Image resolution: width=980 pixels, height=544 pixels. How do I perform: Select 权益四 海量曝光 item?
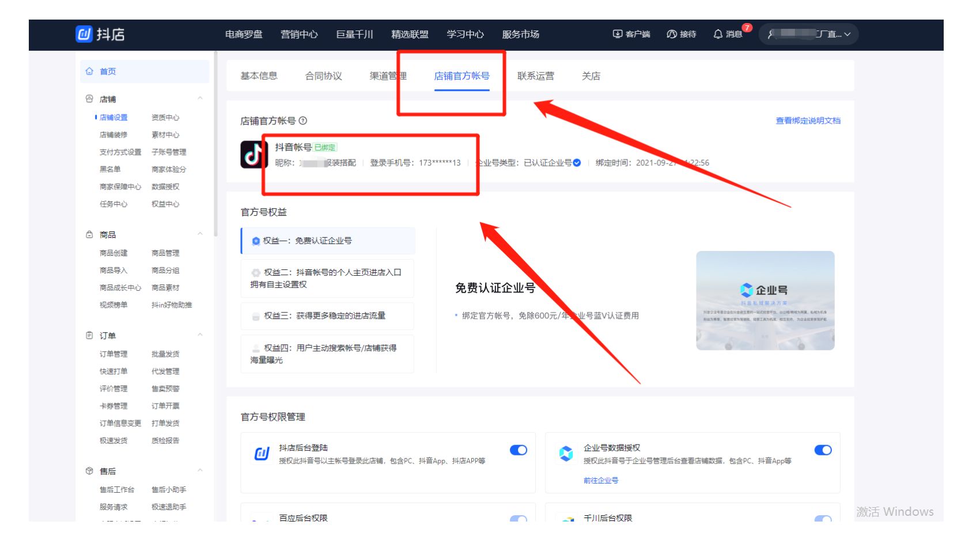click(327, 354)
